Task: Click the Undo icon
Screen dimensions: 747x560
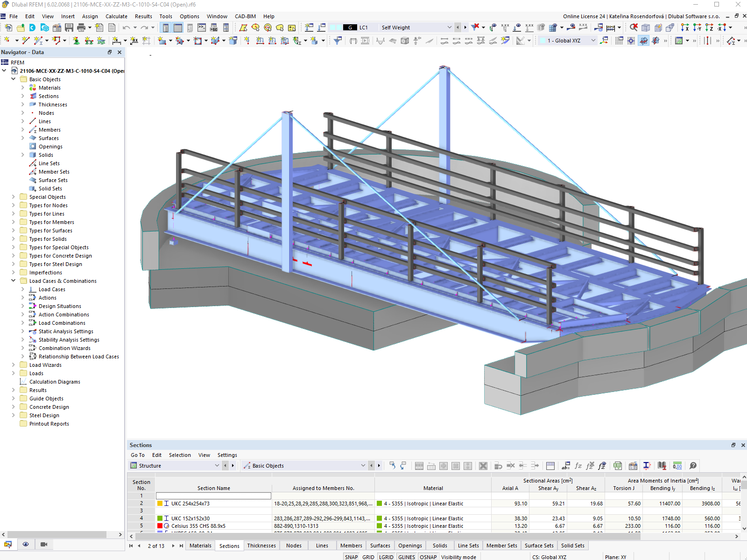Action: pos(127,28)
